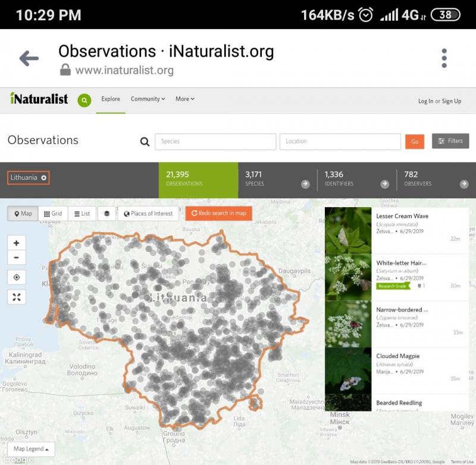The width and height of the screenshot is (476, 465).
Task: Click Redo search in map button
Action: 219,213
